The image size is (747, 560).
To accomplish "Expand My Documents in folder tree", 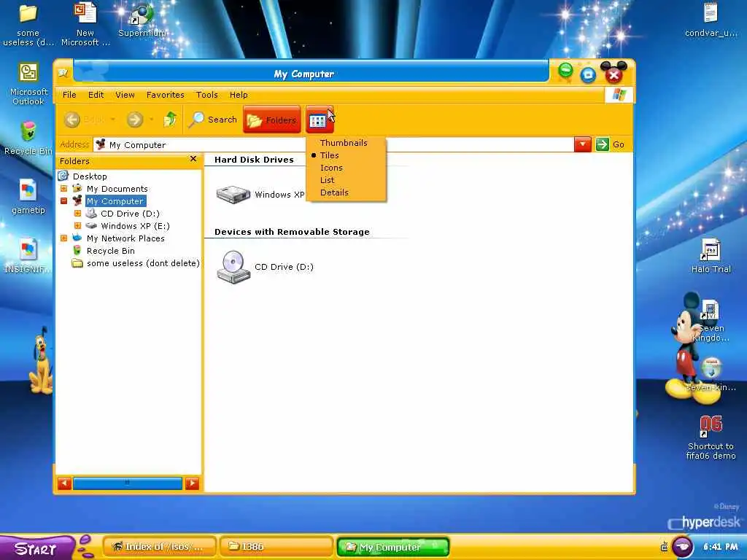I will (x=64, y=189).
